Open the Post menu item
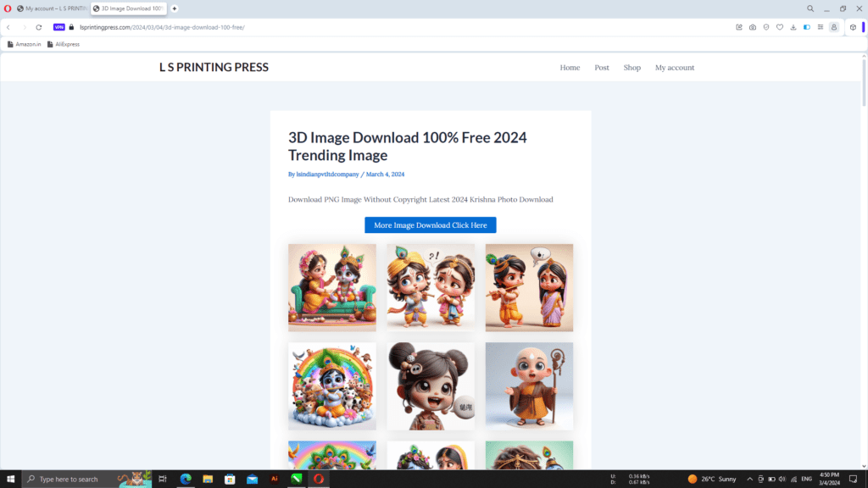This screenshot has height=488, width=868. click(x=602, y=68)
